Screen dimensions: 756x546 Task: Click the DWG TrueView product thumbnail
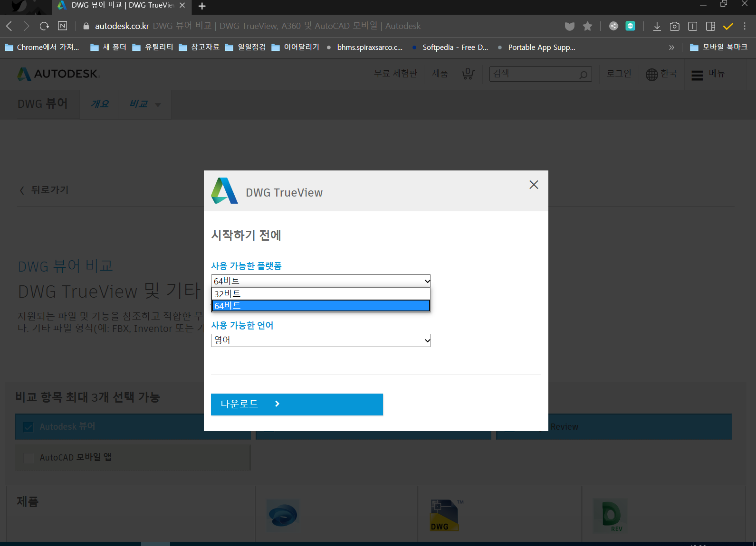[445, 515]
